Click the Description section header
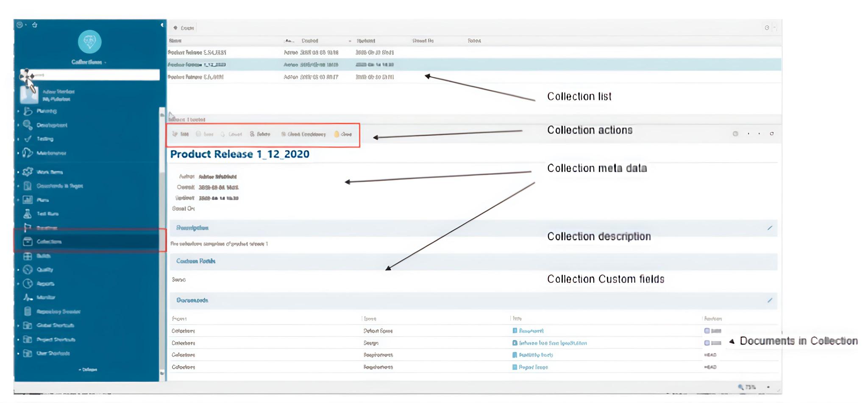The image size is (868, 403). 473,228
